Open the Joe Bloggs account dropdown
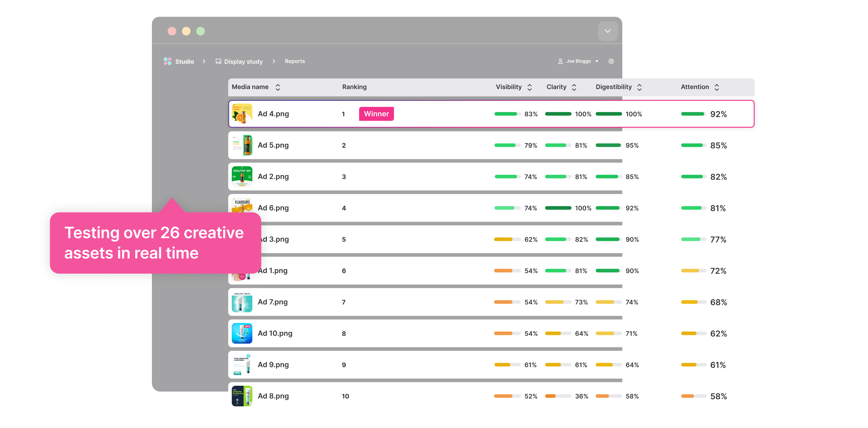Viewport: 868px width, 428px height. coord(597,61)
